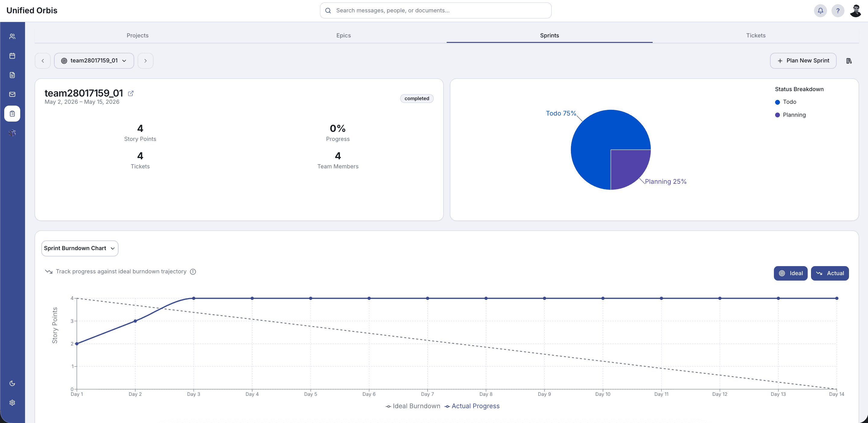Viewport: 868px width, 423px height.
Task: Toggle Planning in Status Breakdown legend
Action: click(x=790, y=115)
